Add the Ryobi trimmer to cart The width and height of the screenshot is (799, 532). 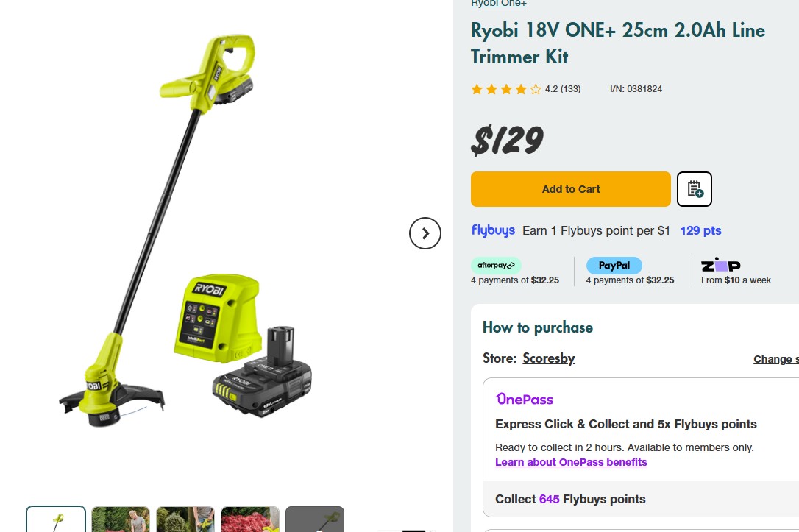571,189
